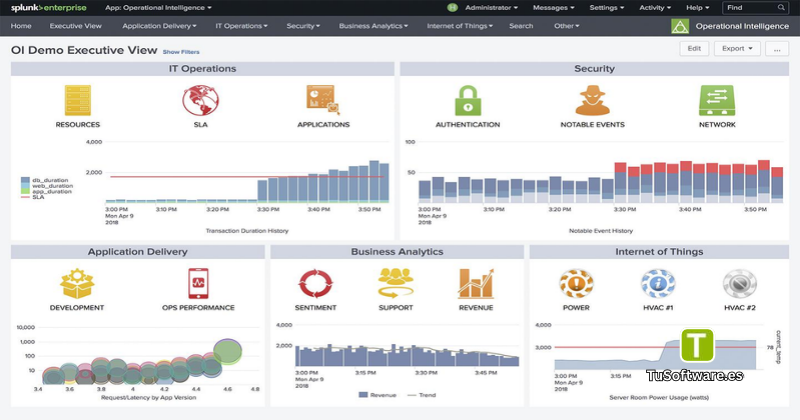Screen dimensions: 800x420
Task: Open the Notable Events spy icon
Action: pos(592,100)
